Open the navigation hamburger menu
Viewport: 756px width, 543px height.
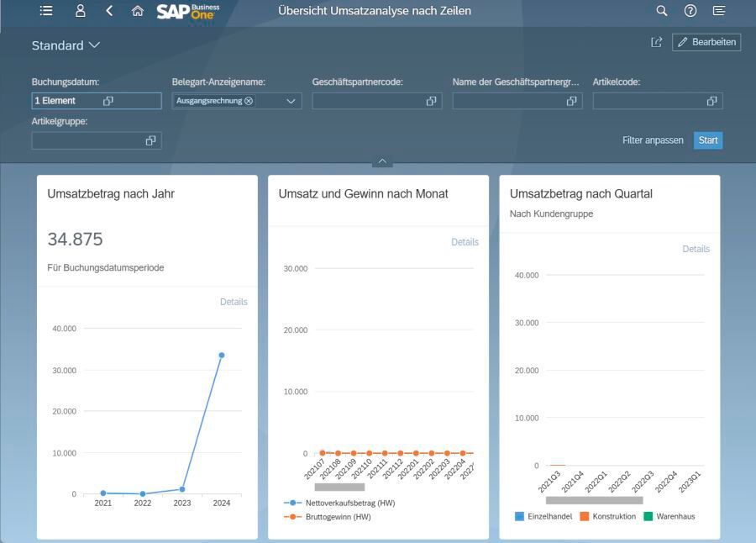46,11
